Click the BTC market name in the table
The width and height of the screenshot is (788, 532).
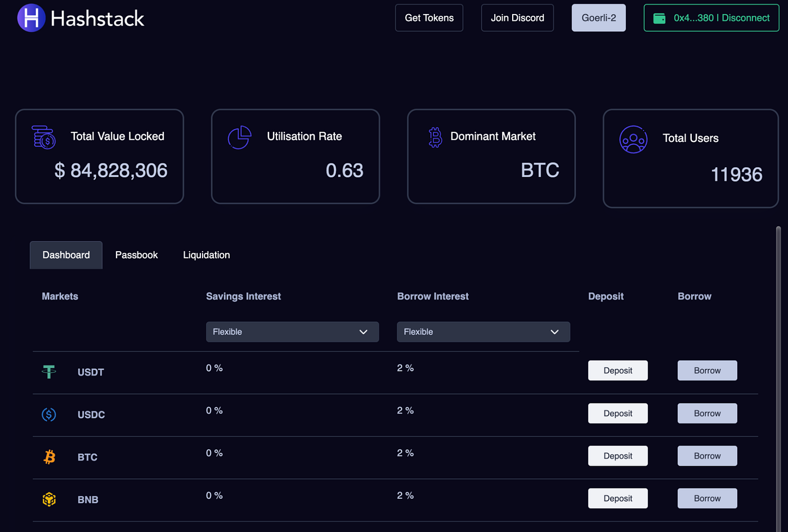[87, 457]
